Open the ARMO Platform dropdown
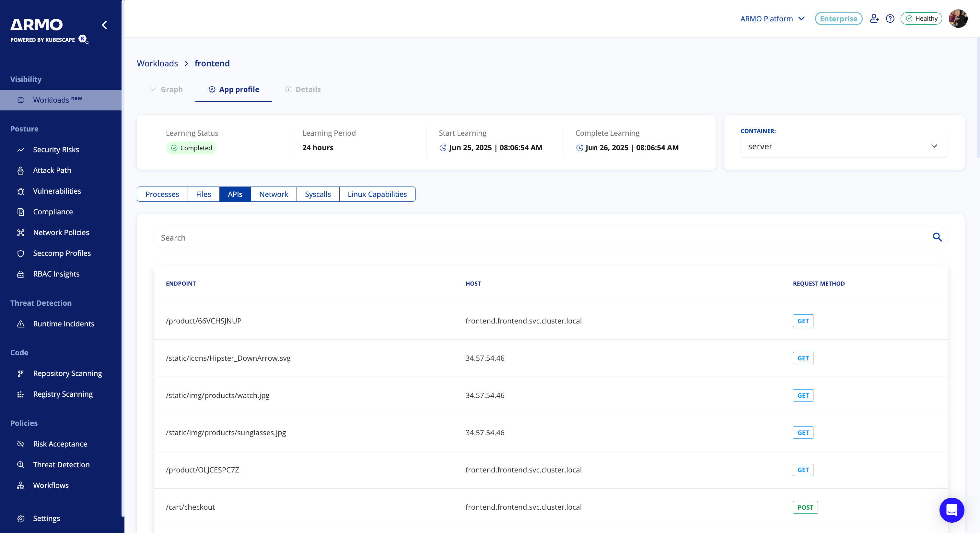The width and height of the screenshot is (980, 533). (772, 19)
